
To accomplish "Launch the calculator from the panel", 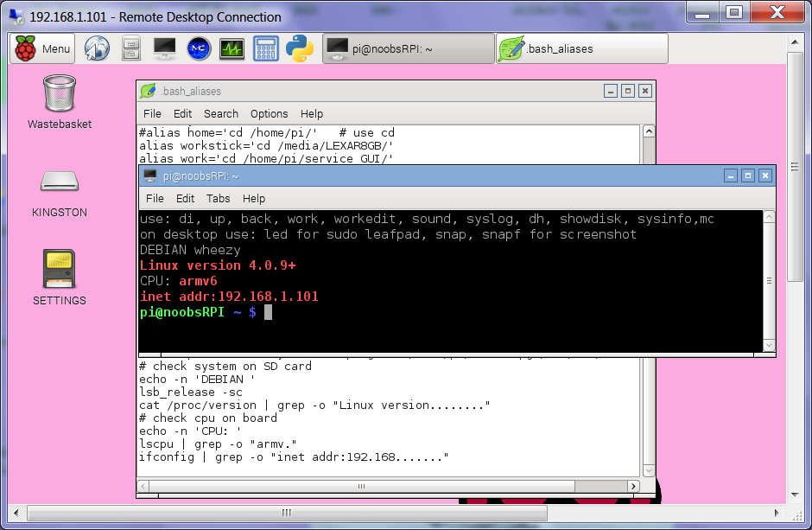I will 265,49.
